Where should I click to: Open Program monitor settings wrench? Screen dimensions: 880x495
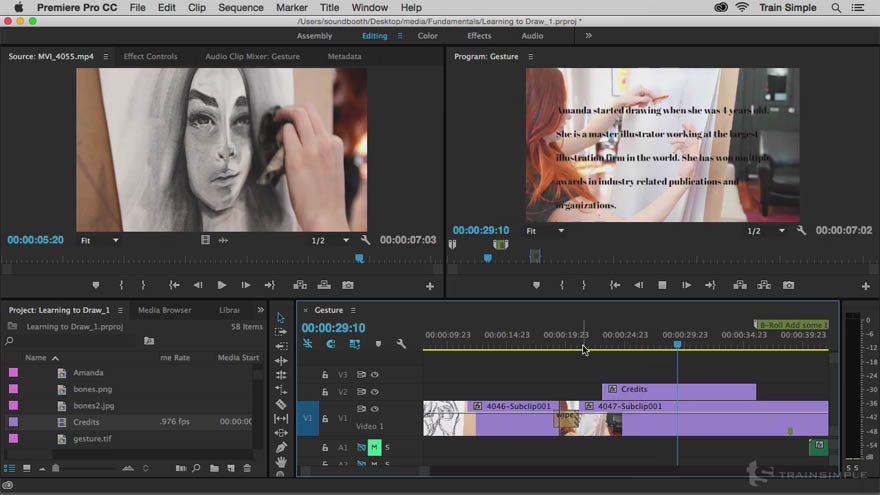tap(801, 231)
